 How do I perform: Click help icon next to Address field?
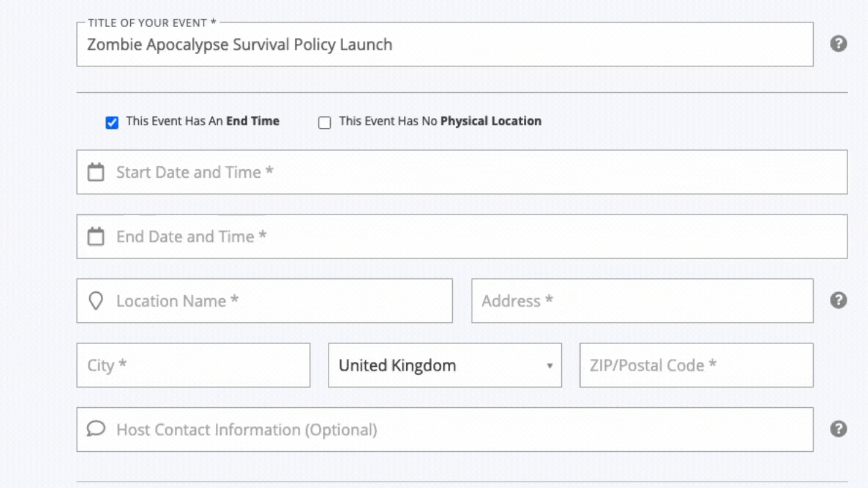(838, 301)
